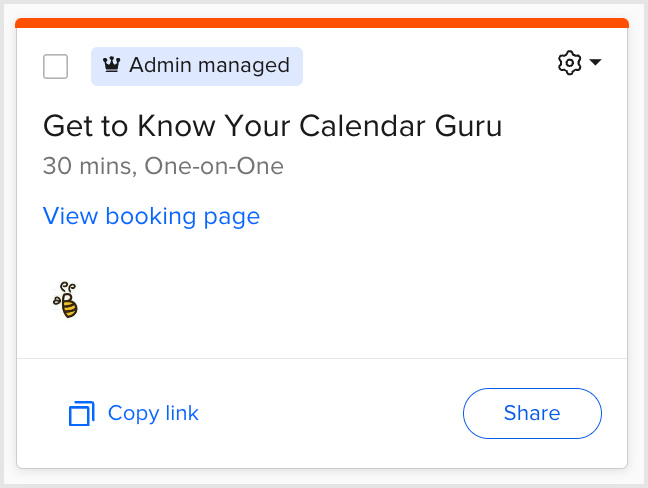
Task: Click the One-on-One event type label
Action: click(214, 166)
